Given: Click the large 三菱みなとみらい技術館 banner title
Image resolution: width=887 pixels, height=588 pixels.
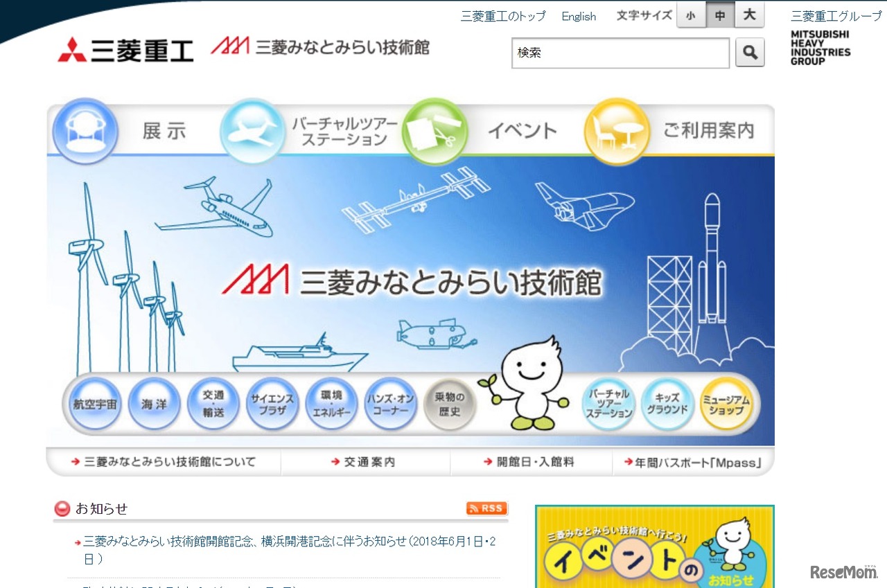Looking at the screenshot, I should [x=412, y=281].
